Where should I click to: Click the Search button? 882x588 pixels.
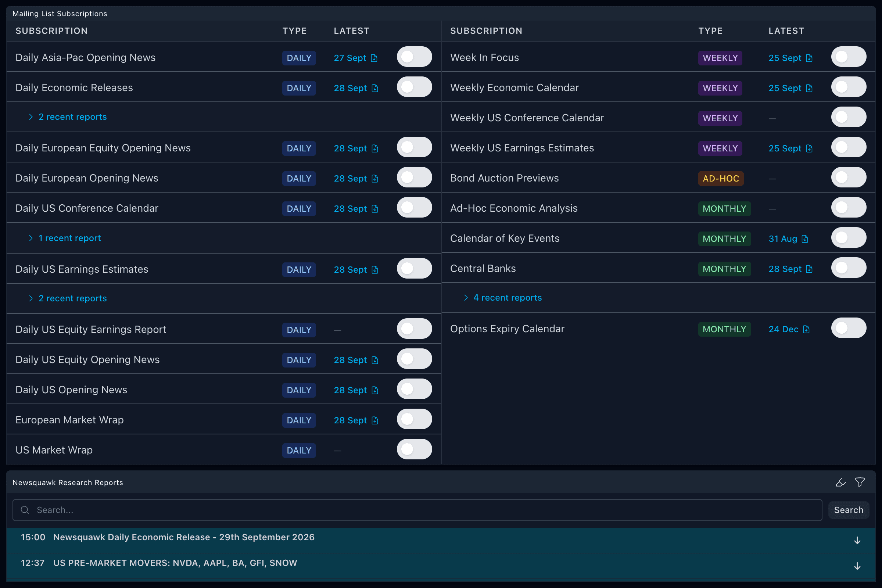point(849,510)
